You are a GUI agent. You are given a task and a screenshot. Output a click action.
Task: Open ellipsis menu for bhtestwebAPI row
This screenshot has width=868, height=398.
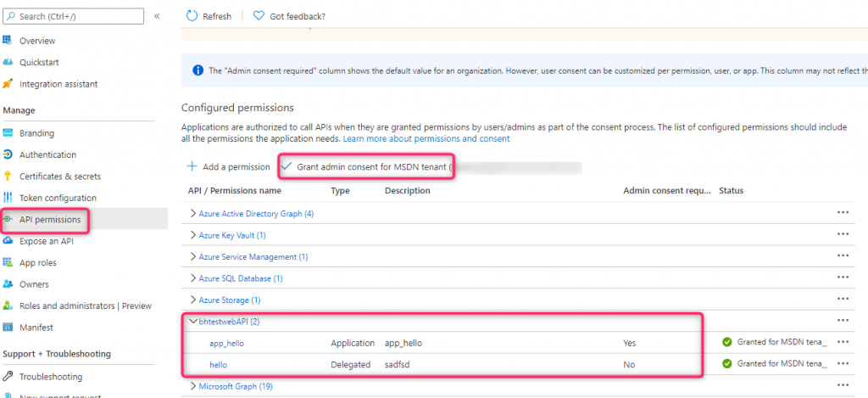[843, 321]
